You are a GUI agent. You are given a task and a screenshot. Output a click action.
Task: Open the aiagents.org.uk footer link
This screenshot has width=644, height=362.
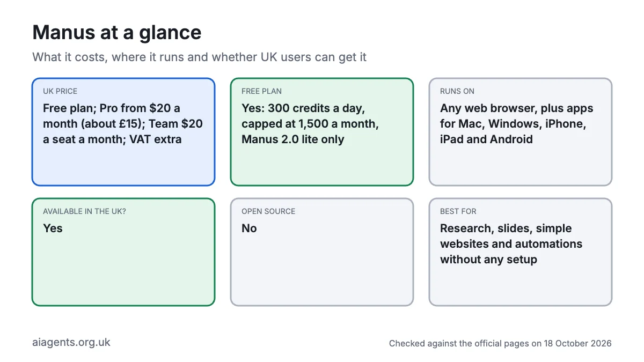coord(71,342)
